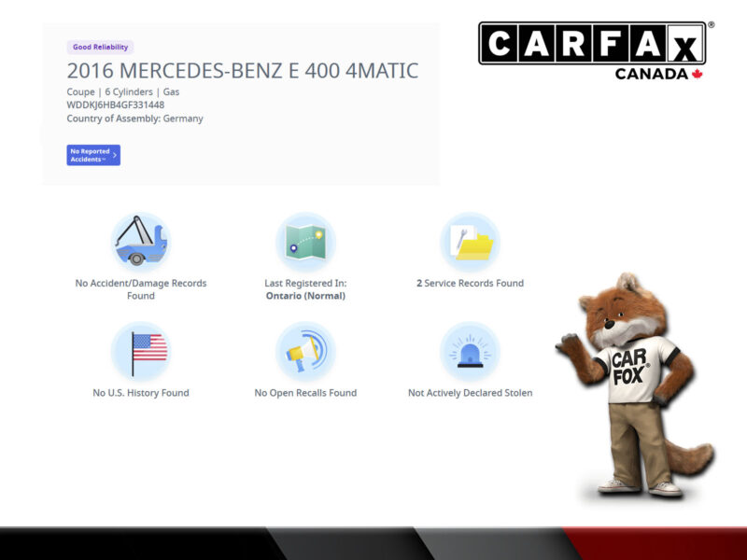Select the 2016 Mercedes-Benz E 400 4MATIC title
The height and width of the screenshot is (560, 747).
click(x=243, y=71)
